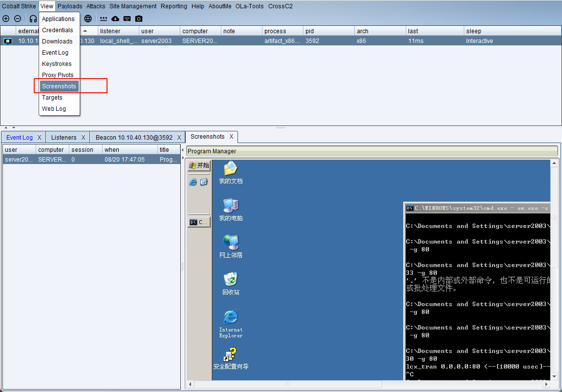
Task: Click the horizontal scrollbar thumb under screenshot
Action: (x=288, y=384)
